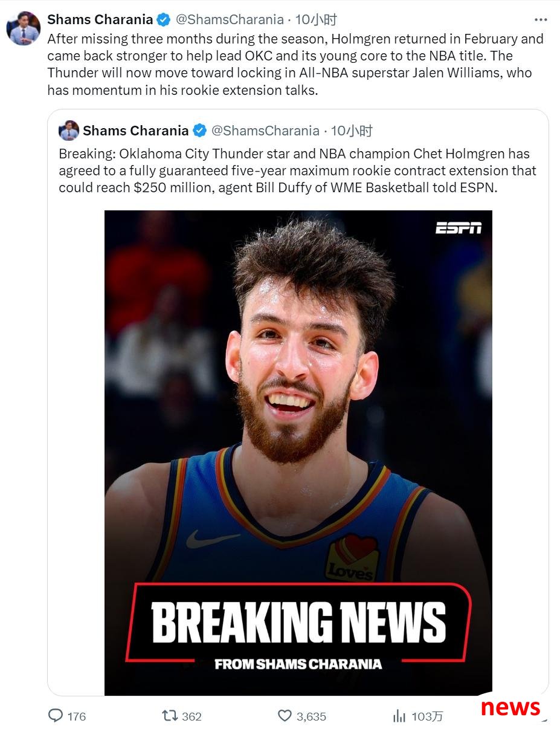This screenshot has width=560, height=729.
Task: Open the Chet Holmgren breaking news image
Action: [x=298, y=453]
